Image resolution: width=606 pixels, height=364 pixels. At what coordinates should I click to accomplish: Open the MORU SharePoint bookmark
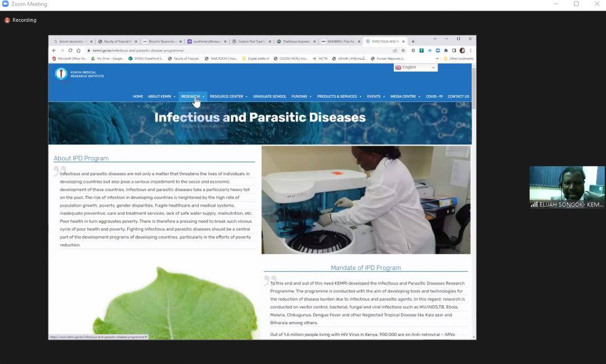tap(146, 59)
